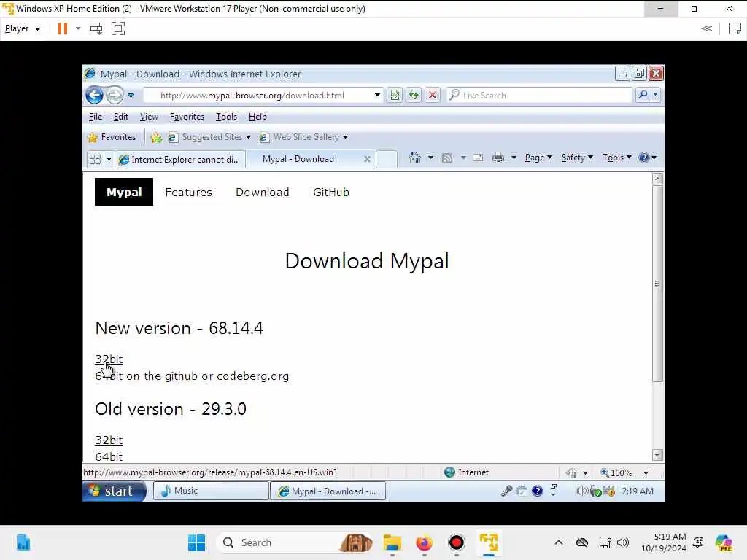Open the Help menu

(258, 117)
